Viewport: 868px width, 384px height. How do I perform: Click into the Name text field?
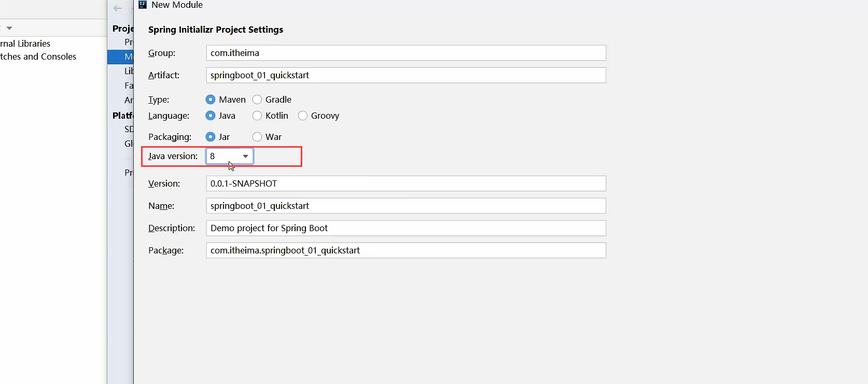[405, 206]
